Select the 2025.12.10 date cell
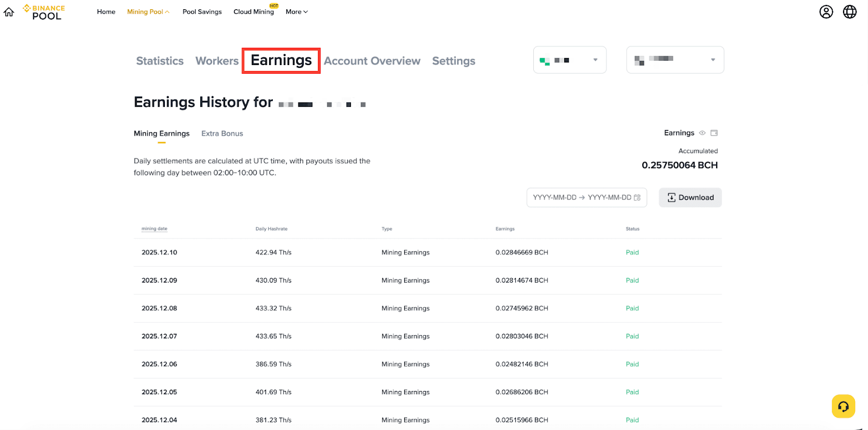This screenshot has width=868, height=430. coord(159,253)
